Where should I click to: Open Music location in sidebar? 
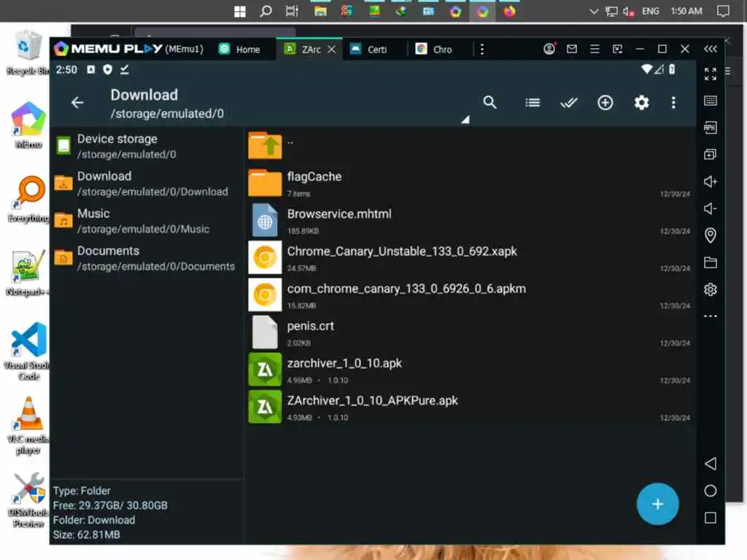(147, 220)
